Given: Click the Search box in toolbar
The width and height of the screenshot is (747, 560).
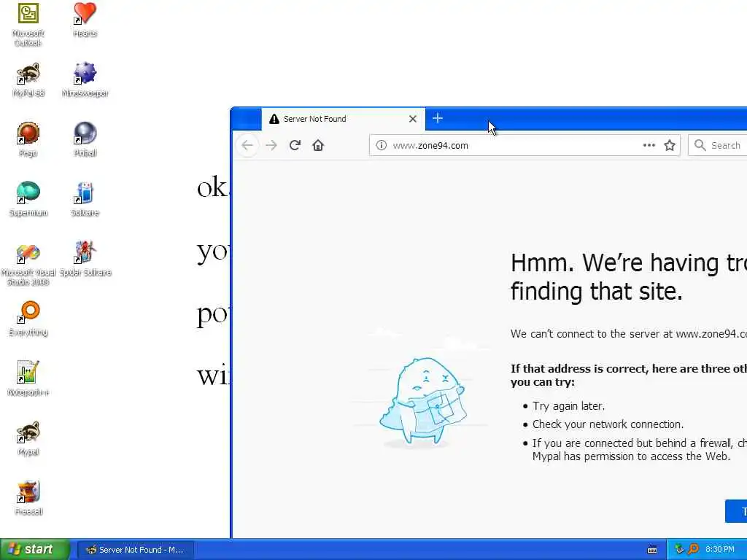Looking at the screenshot, I should click(x=719, y=145).
